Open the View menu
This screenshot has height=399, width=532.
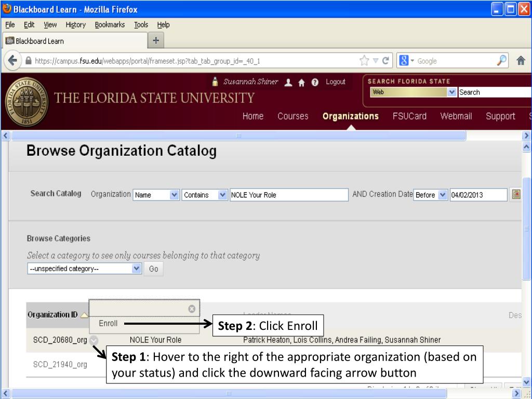[50, 25]
